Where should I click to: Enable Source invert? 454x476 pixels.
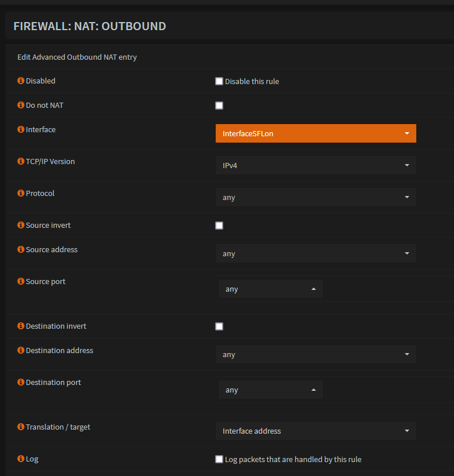point(219,226)
